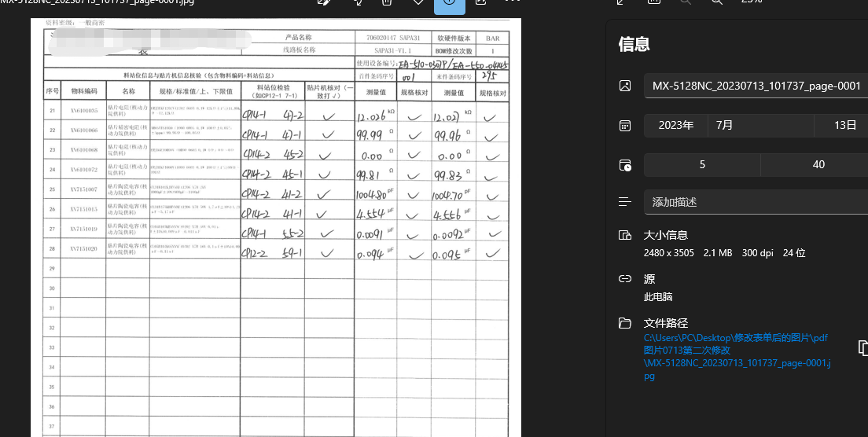
Task: Open the year picker showing 2023年
Action: 675,125
